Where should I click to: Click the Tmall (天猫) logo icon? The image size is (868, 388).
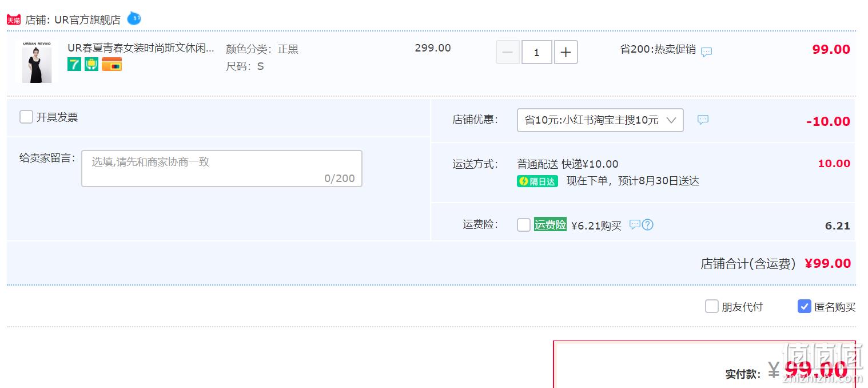(14, 19)
